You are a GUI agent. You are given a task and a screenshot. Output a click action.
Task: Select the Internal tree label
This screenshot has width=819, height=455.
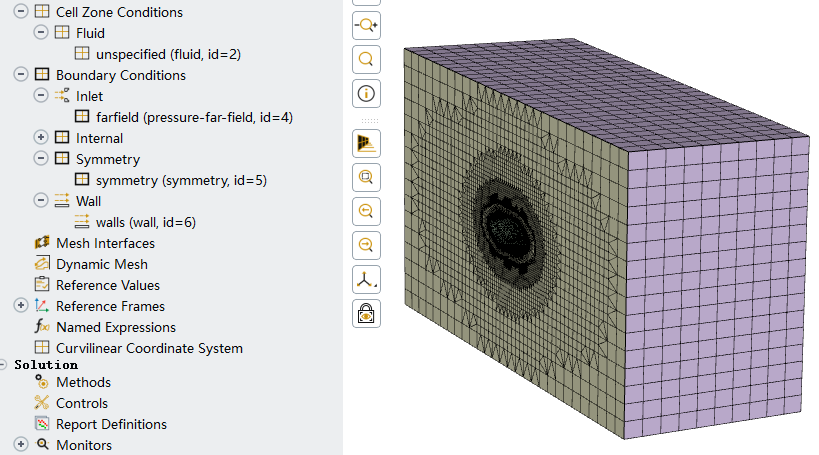[99, 138]
